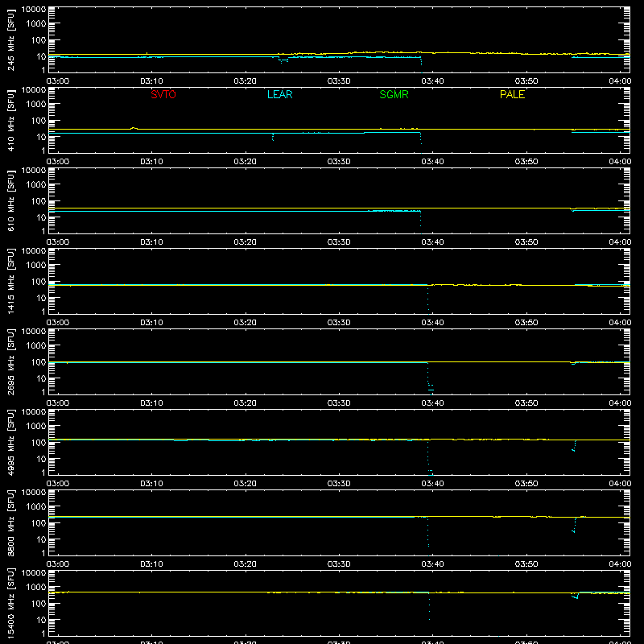This screenshot has width=644, height=644.
Task: Click 03:00 tick under the 610 MHz plot
Action: click(x=58, y=242)
